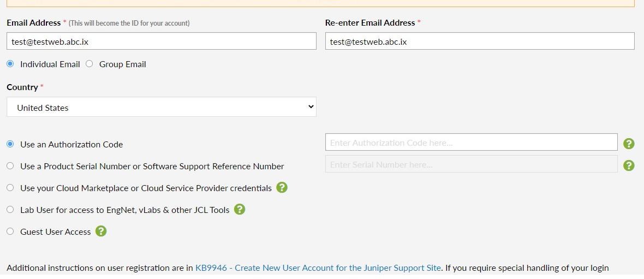Select Product Serial Number radio option
Screen dimensions: 644x279
click(x=10, y=166)
